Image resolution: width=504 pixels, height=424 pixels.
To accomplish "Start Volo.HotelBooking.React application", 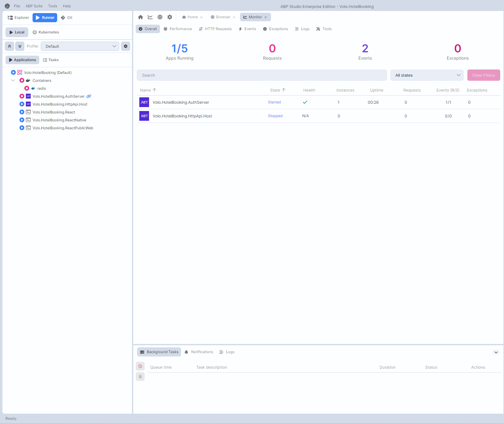I will tap(22, 112).
